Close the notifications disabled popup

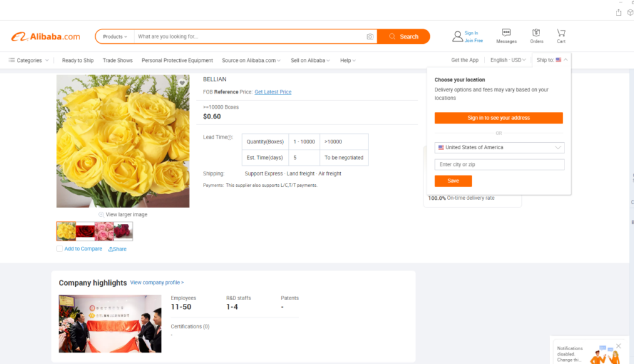point(618,346)
